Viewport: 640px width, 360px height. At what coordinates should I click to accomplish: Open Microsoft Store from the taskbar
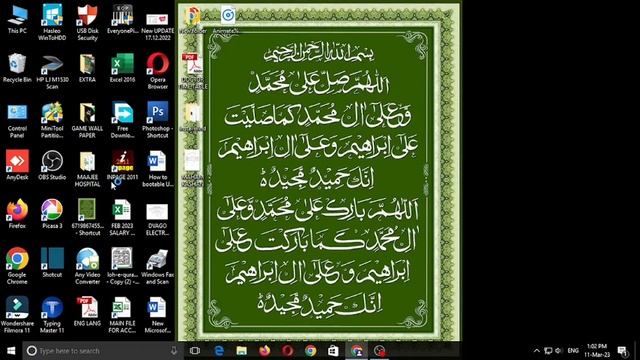coord(333,351)
